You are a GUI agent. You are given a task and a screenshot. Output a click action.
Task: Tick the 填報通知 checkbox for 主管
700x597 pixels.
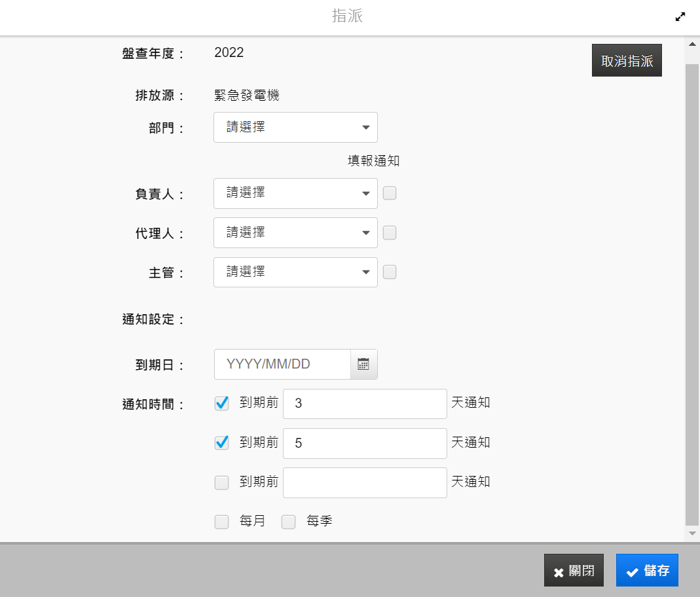coord(390,272)
